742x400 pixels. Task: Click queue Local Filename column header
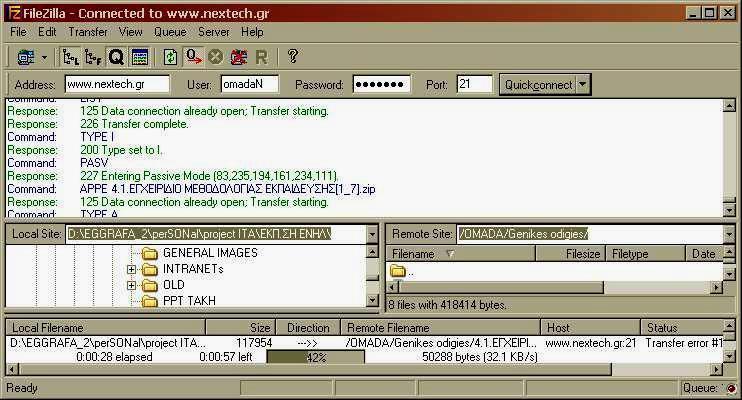click(106, 328)
